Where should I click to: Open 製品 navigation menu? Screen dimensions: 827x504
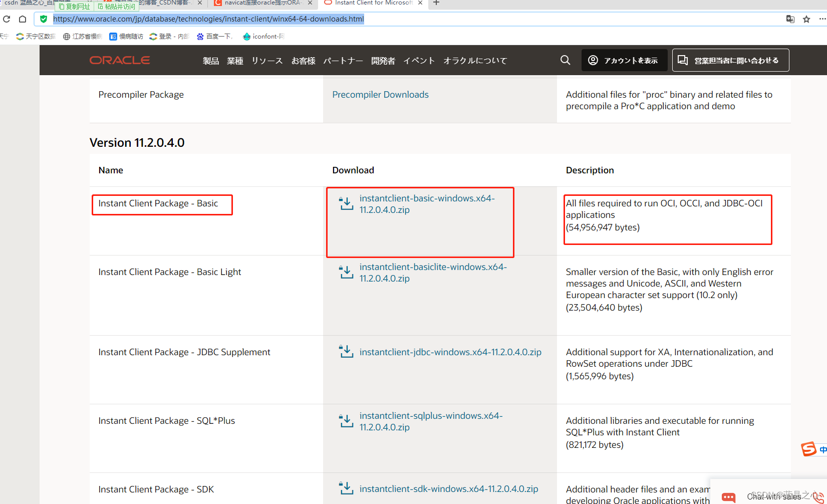click(211, 61)
